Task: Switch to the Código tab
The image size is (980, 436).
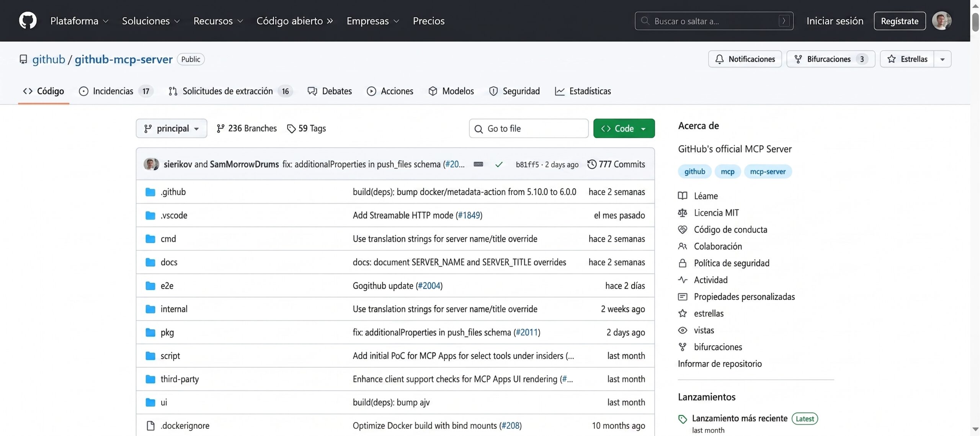Action: click(x=44, y=91)
